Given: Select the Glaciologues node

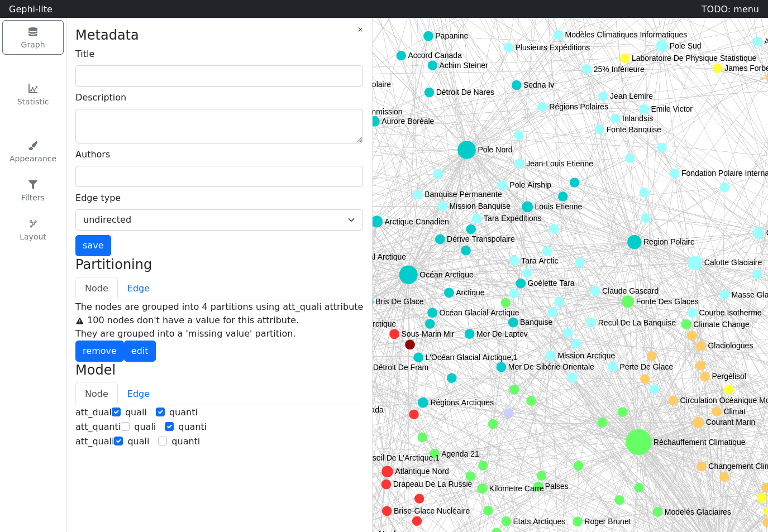Looking at the screenshot, I should 701,346.
